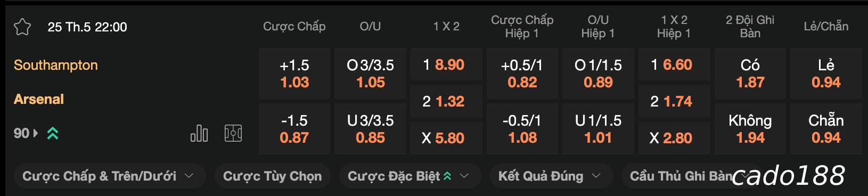This screenshot has height=196, width=868.
Task: Select Lẻ odd total at 0.94
Action: coord(826,73)
